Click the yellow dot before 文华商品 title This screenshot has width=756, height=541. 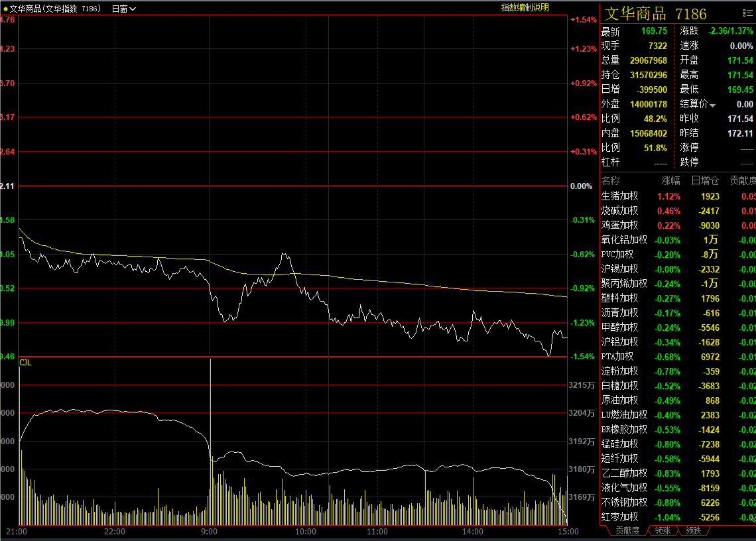click(x=5, y=9)
